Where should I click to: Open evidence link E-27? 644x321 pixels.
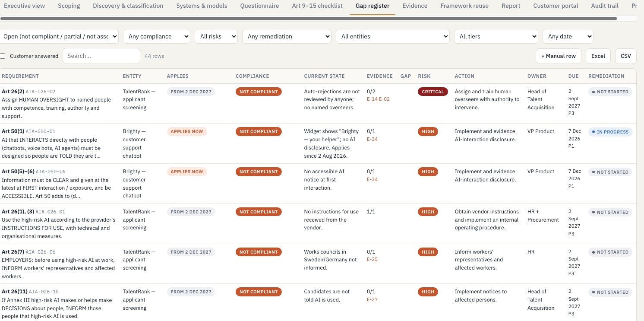pyautogui.click(x=372, y=299)
